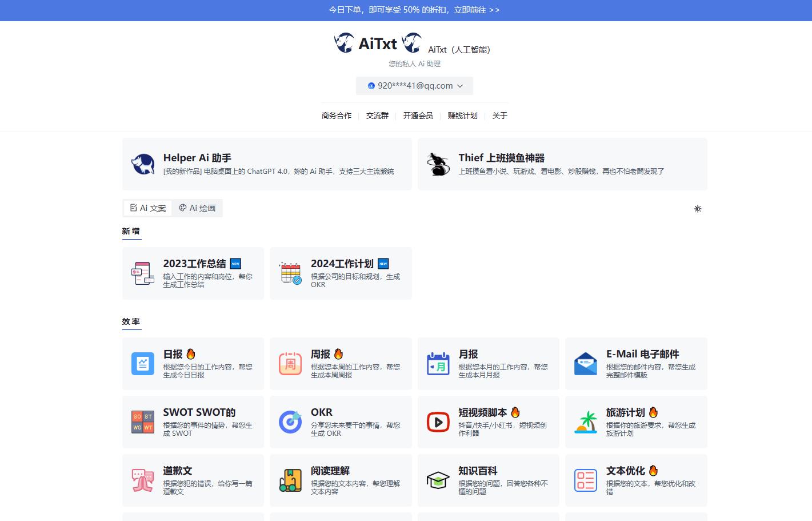The width and height of the screenshot is (812, 521).
Task: Click the Helper Ai rhino icon
Action: tap(143, 164)
